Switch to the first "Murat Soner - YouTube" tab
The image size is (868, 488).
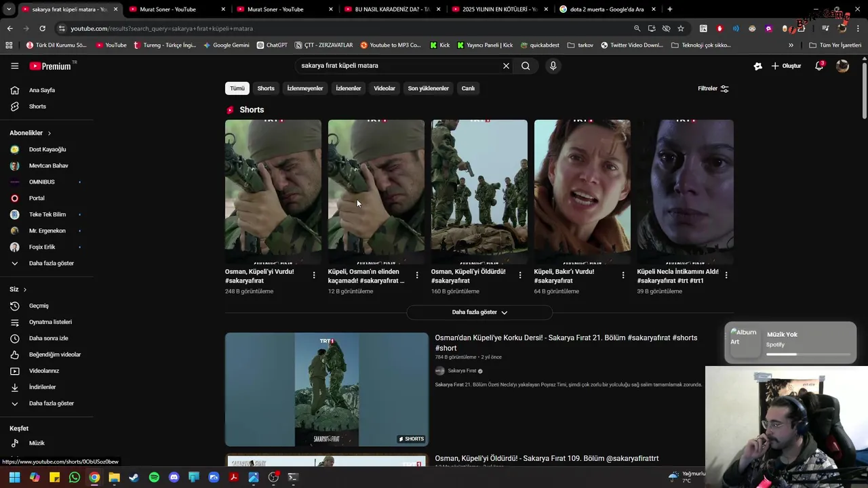pos(178,9)
